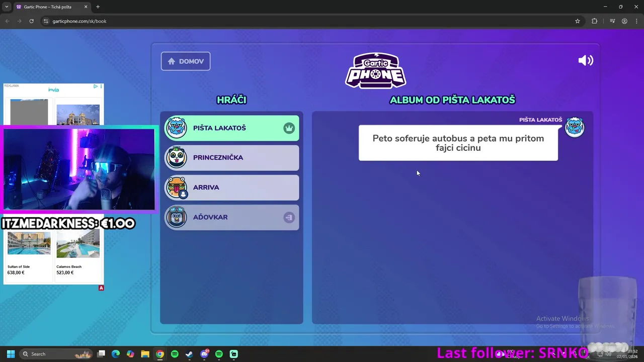This screenshot has width=644, height=362.
Task: Click the 'Peto soferuje autobus' message bubble
Action: 458,143
